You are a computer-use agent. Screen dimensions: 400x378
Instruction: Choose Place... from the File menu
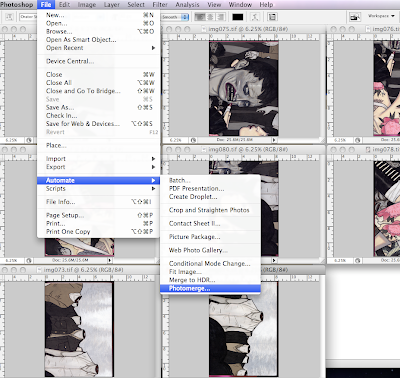[x=98, y=145]
